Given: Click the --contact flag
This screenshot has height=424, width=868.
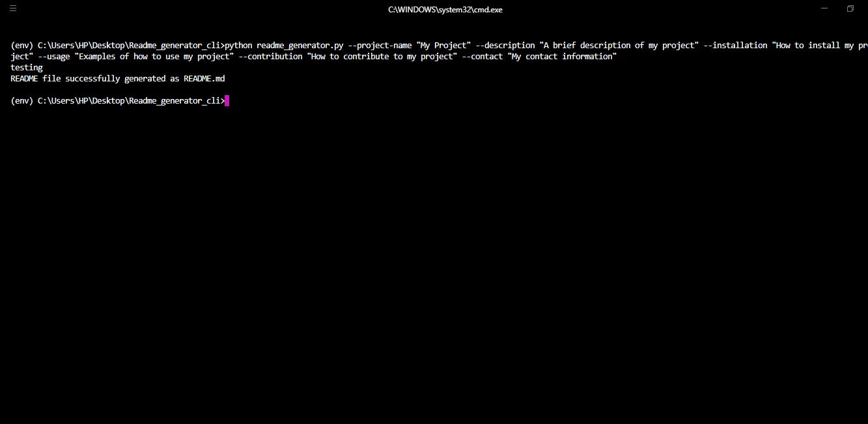Looking at the screenshot, I should pos(482,57).
